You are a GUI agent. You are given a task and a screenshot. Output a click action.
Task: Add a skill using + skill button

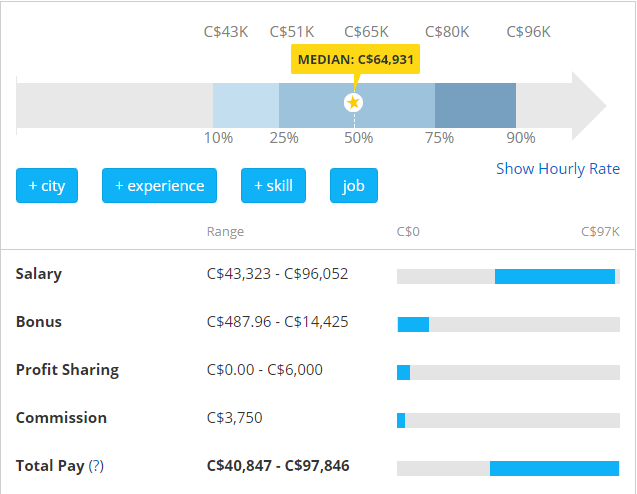point(272,186)
